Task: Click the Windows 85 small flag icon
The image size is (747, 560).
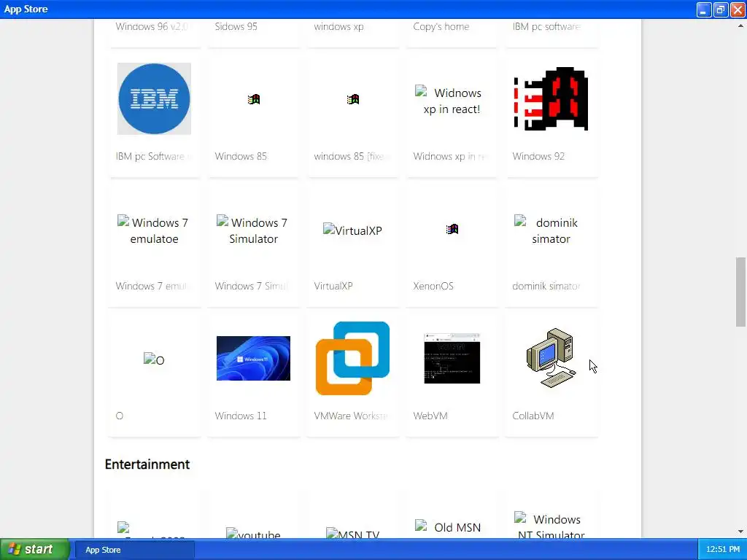Action: [x=253, y=99]
